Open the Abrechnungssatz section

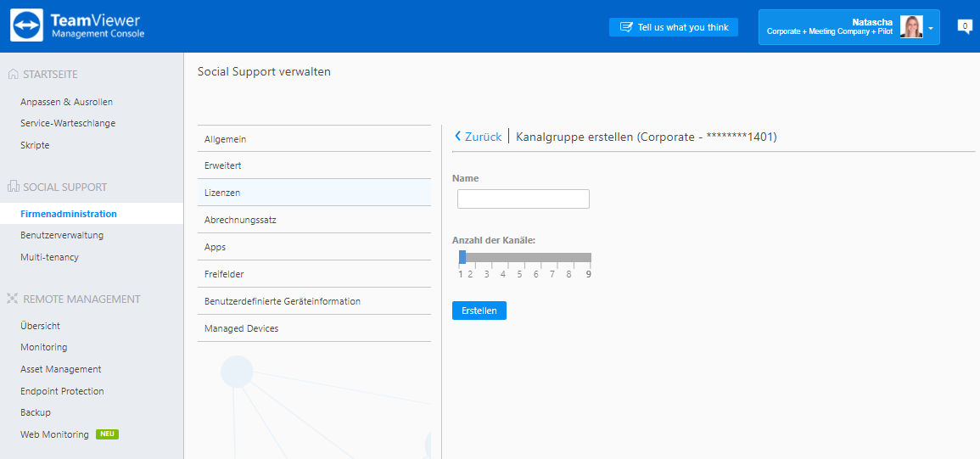[x=315, y=220]
